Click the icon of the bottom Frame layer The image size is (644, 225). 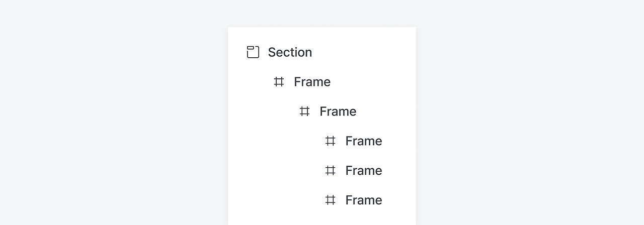(x=330, y=200)
